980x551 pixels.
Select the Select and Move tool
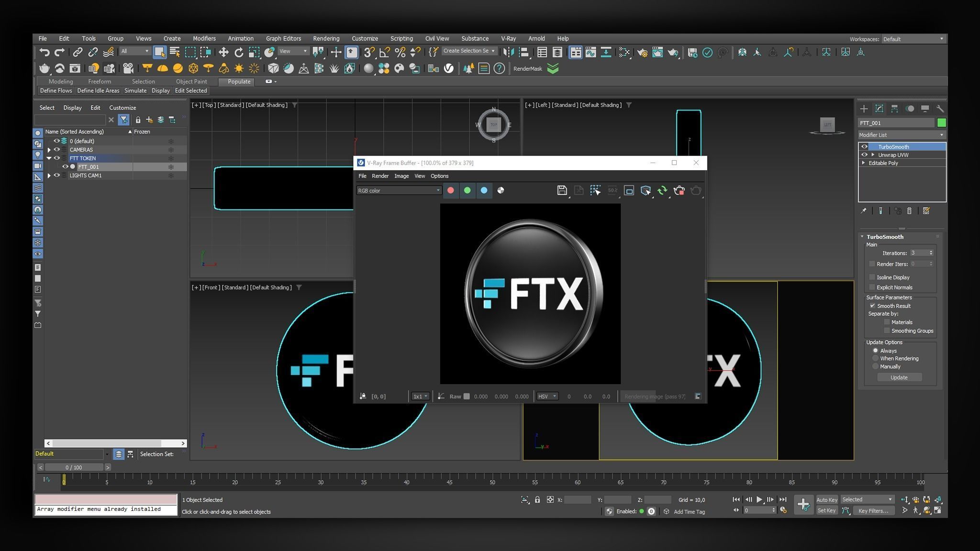223,52
